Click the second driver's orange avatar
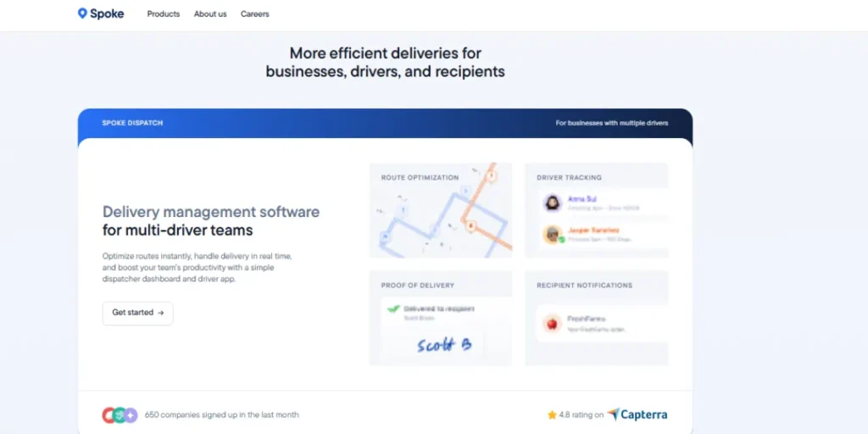The image size is (868, 434). point(552,234)
